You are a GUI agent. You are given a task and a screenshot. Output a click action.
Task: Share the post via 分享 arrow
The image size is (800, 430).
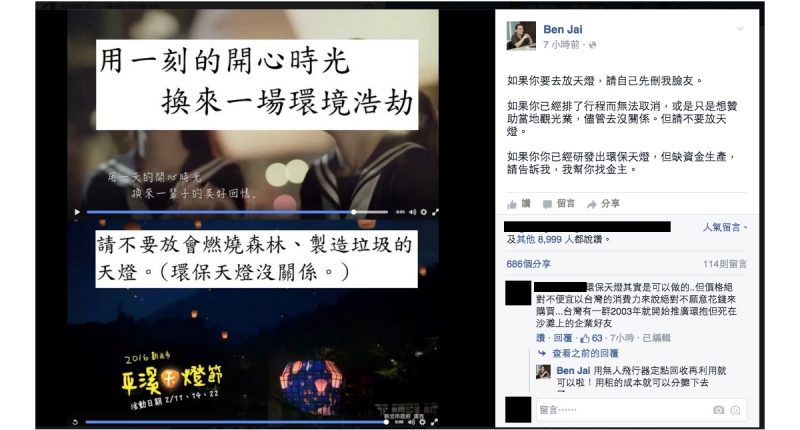[x=603, y=204]
